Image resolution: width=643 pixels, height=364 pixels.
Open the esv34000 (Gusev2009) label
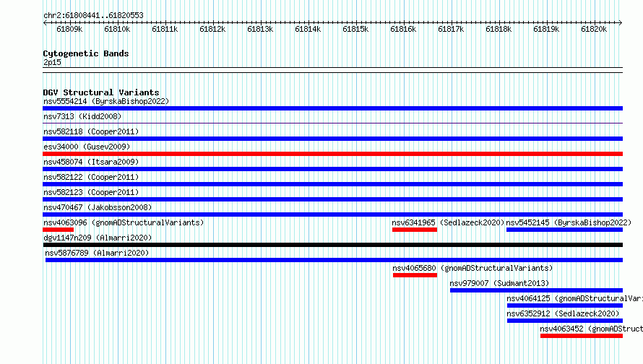pyautogui.click(x=87, y=147)
